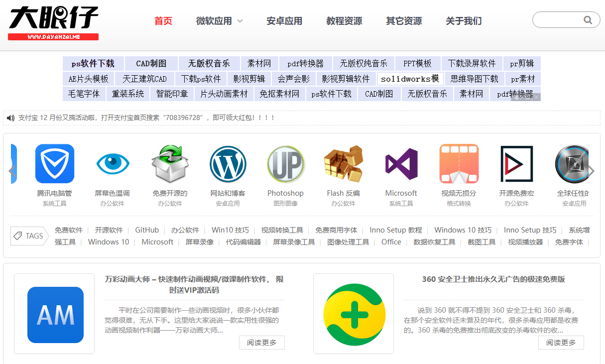
Task: Click the solidworks模 ad link
Action: (x=410, y=79)
